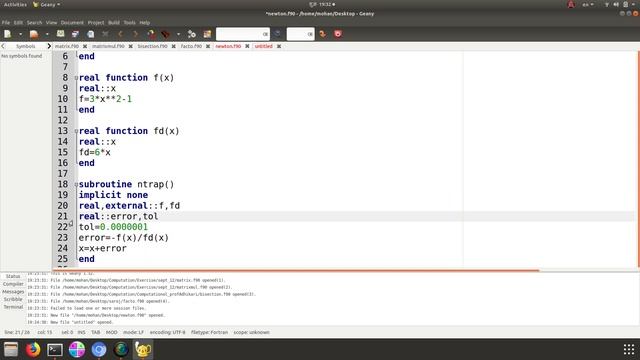Open the Search menu
Image resolution: width=640 pixels, height=360 pixels.
point(34,23)
